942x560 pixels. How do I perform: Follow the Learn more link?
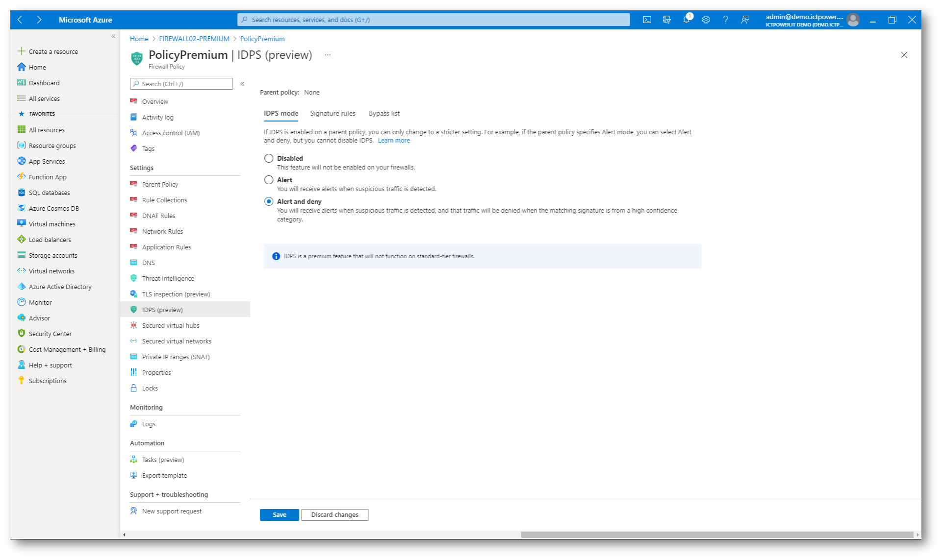coord(394,141)
